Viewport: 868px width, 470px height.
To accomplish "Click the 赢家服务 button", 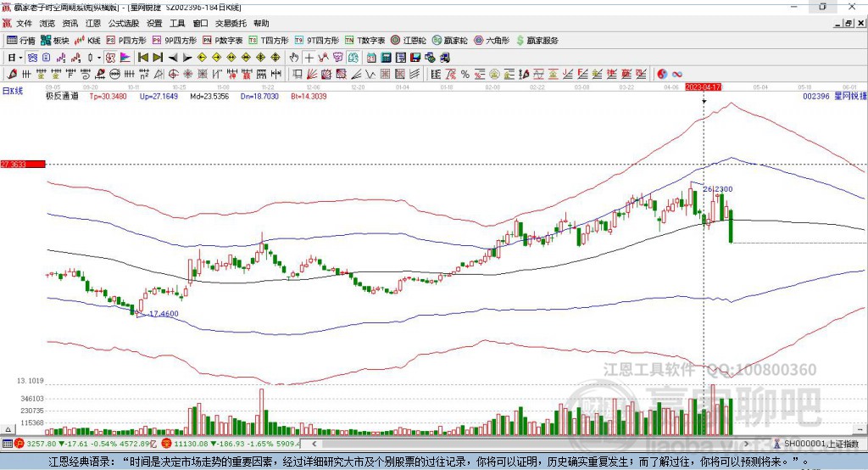I will (536, 40).
